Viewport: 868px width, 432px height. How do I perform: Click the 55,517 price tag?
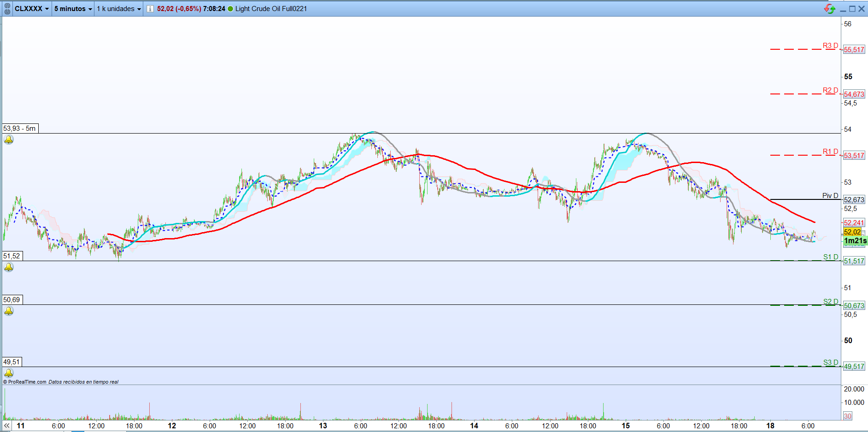click(854, 50)
